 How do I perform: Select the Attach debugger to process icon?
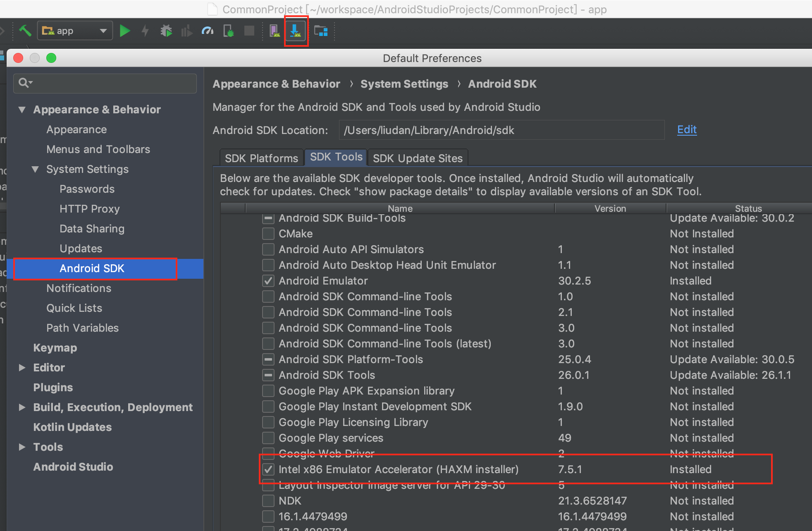[228, 30]
